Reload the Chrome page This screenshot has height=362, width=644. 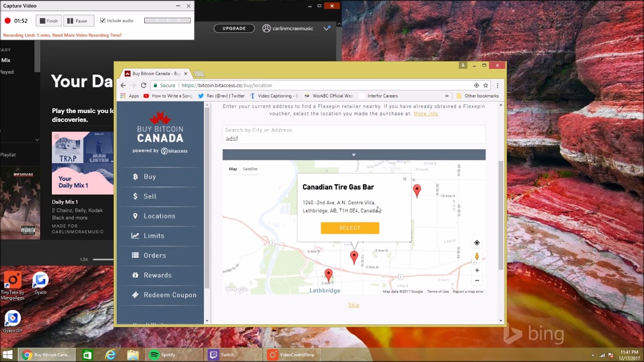[143, 85]
